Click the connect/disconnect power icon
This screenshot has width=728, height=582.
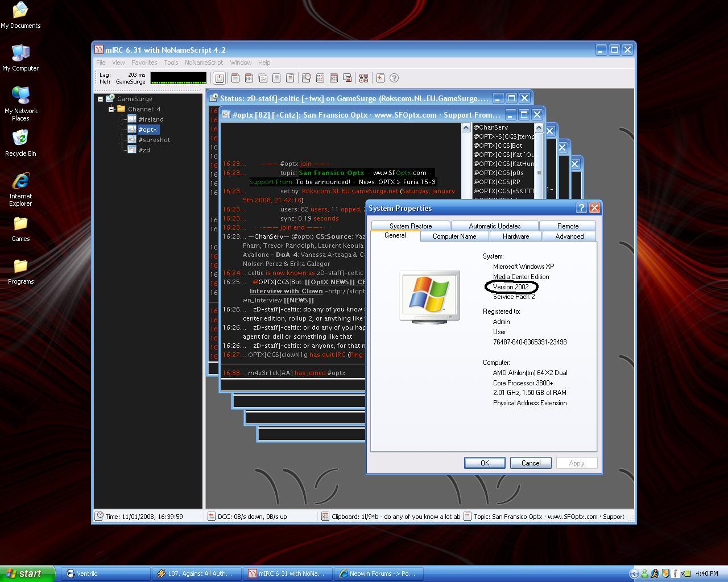(x=220, y=78)
